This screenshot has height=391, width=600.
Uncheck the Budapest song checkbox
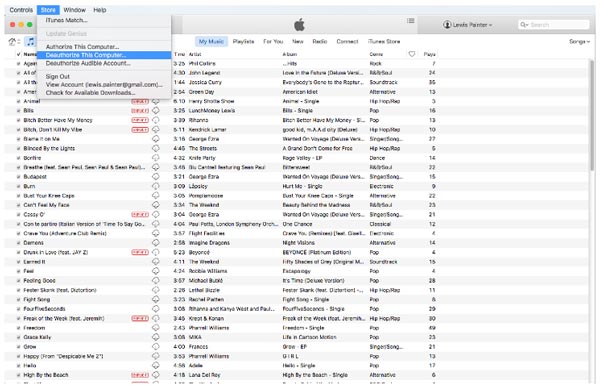18,177
